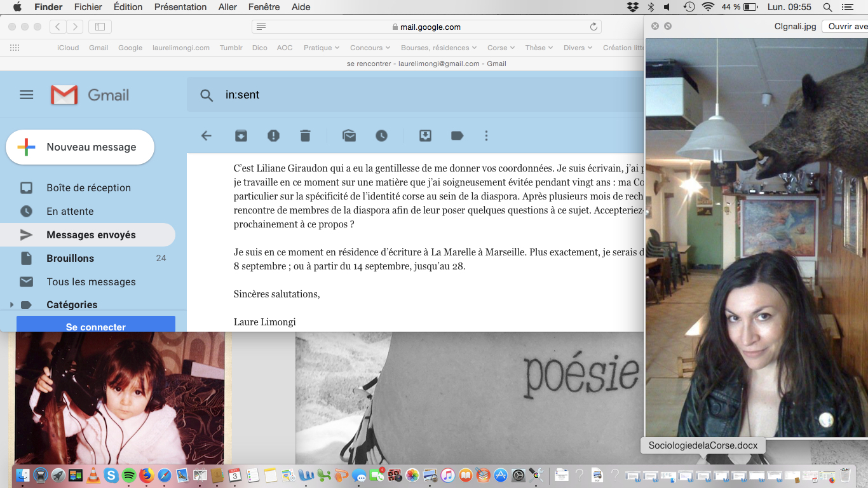The image size is (868, 488).
Task: Delete the email with the trash icon
Action: click(305, 135)
